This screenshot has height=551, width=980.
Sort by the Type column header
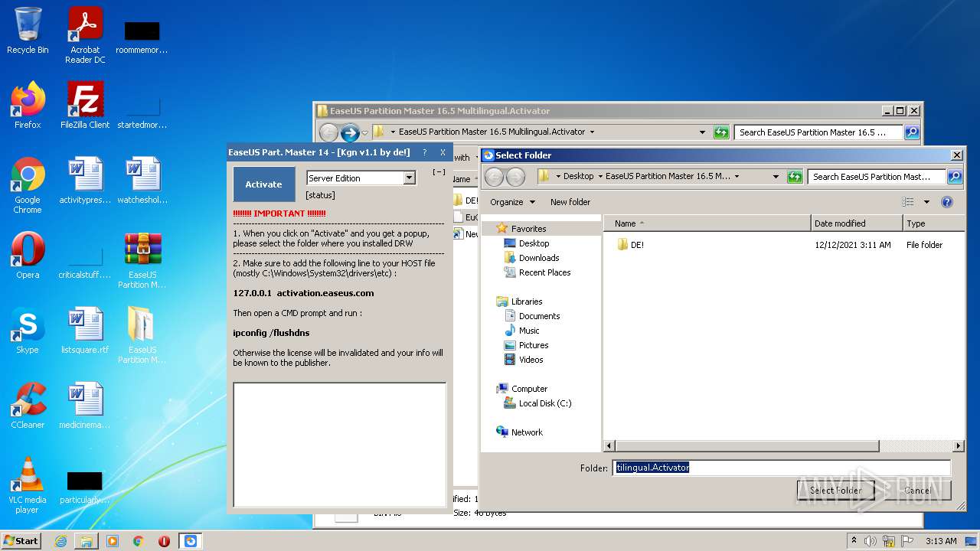pos(933,223)
